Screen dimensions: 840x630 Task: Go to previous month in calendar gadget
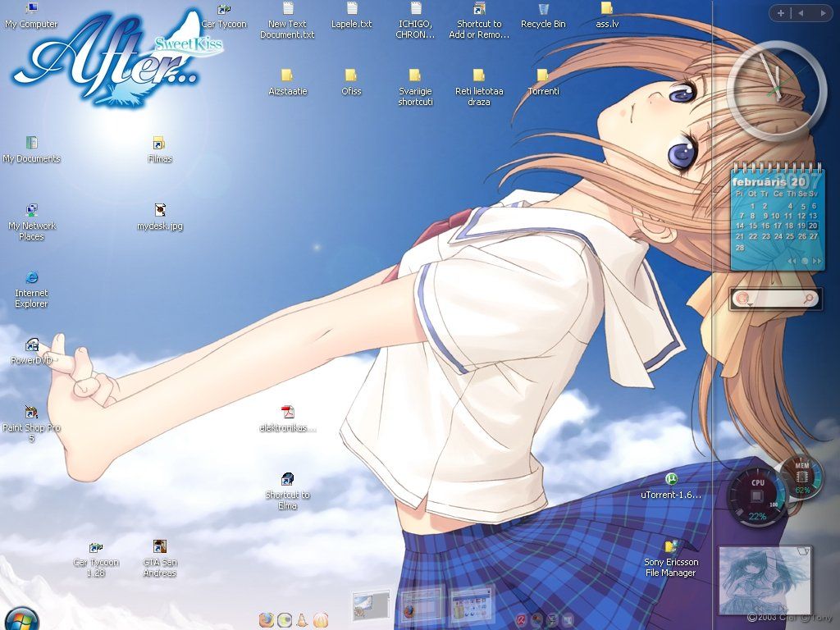792,261
